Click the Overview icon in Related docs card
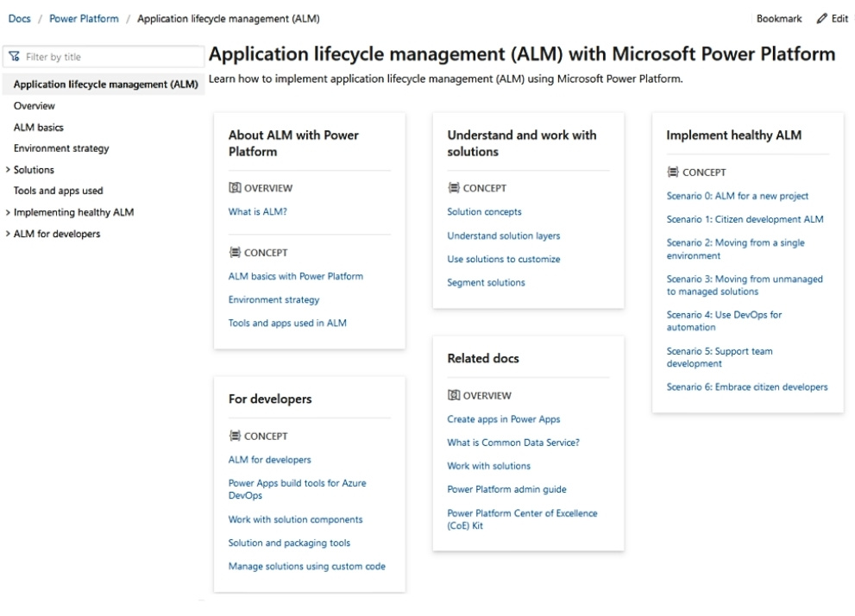This screenshot has width=855, height=616. (453, 395)
